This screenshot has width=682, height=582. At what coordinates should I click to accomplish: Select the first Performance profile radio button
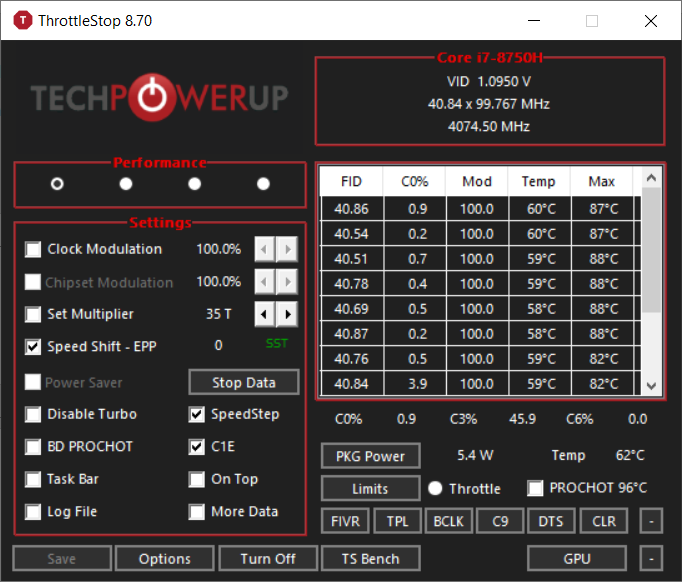pyautogui.click(x=57, y=184)
